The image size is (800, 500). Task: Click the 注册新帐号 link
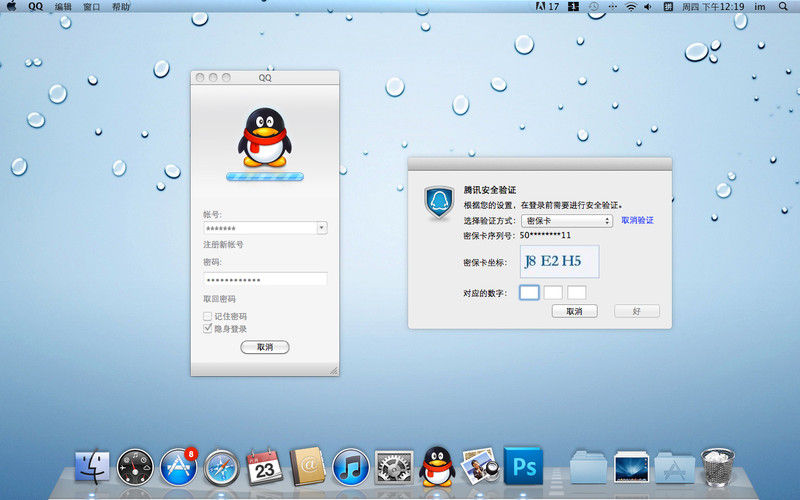(223, 244)
